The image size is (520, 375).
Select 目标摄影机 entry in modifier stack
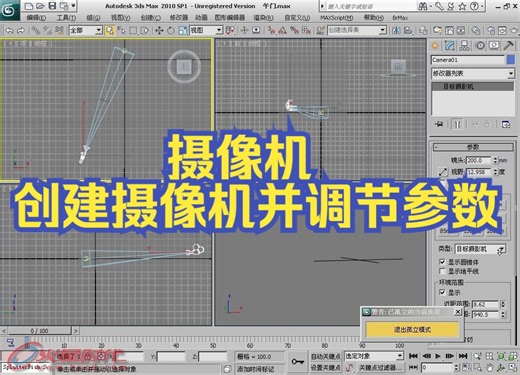click(x=473, y=87)
